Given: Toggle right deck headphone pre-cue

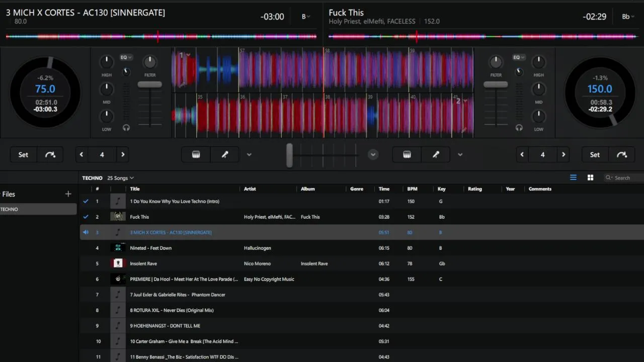Looking at the screenshot, I should coord(519,128).
